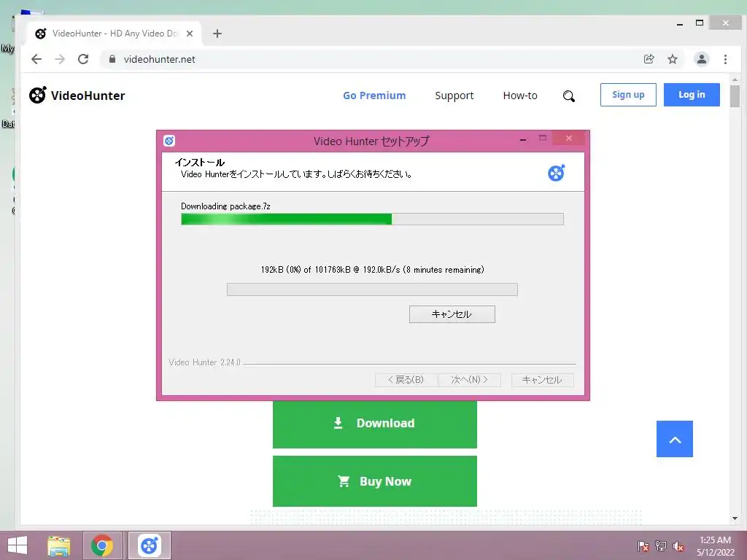The width and height of the screenshot is (747, 560).
Task: Click the 戻る(B) back button
Action: click(406, 380)
